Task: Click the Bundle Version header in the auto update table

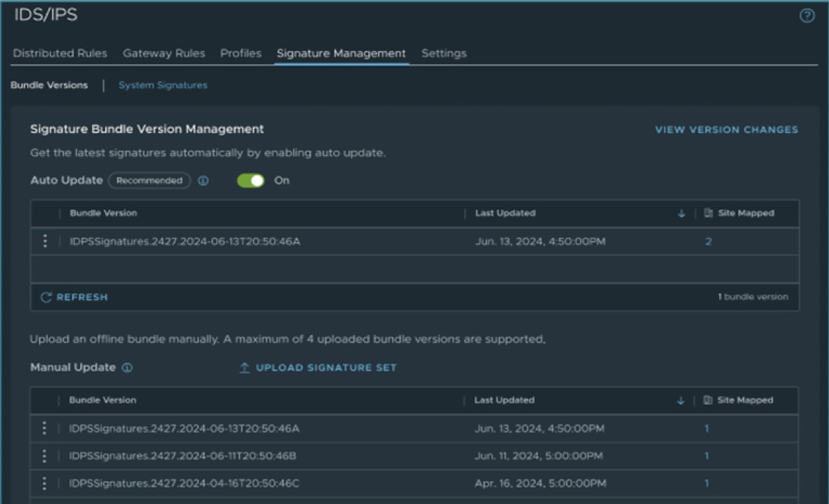Action: tap(104, 213)
